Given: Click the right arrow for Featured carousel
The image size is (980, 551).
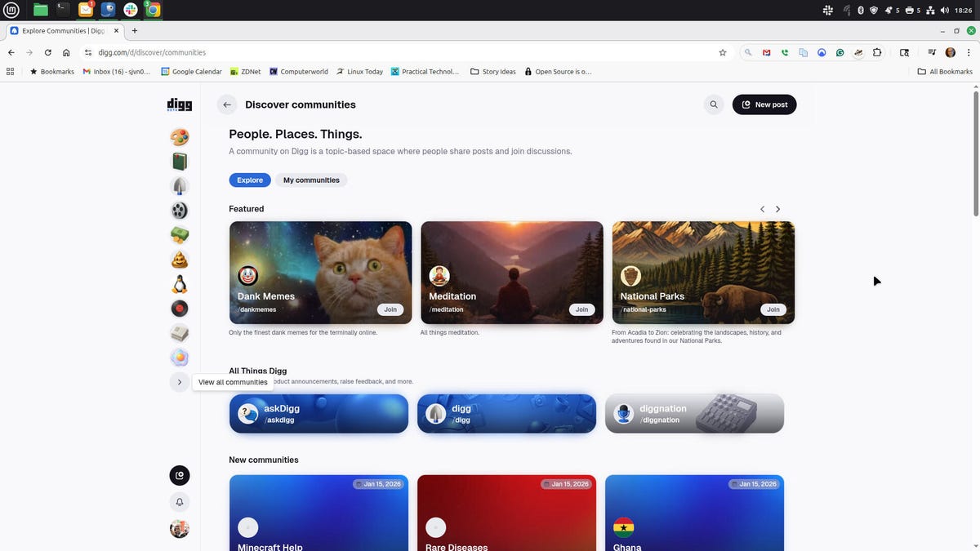Looking at the screenshot, I should pos(777,208).
